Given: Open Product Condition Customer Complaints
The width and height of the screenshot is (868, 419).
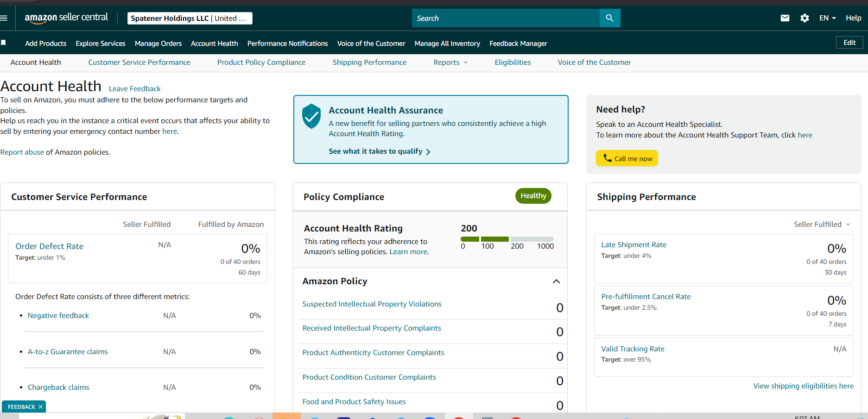Looking at the screenshot, I should tap(369, 377).
